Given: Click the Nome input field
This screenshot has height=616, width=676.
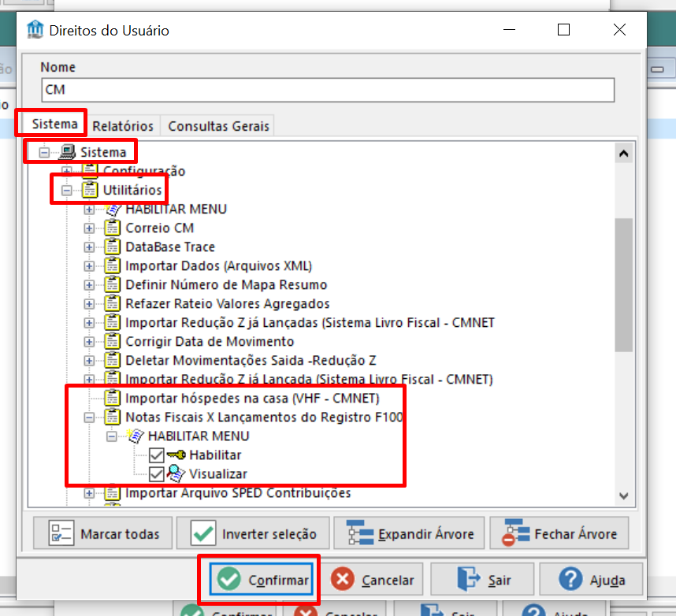Looking at the screenshot, I should click(x=328, y=90).
